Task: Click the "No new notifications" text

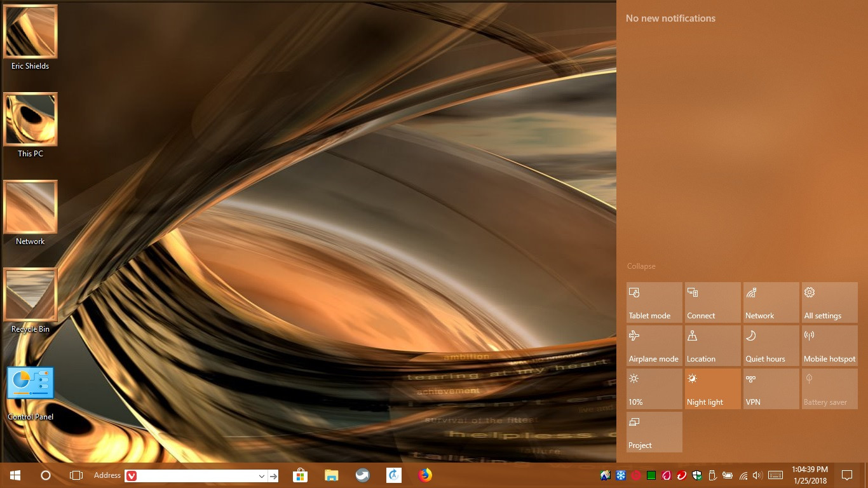Action: pyautogui.click(x=670, y=18)
